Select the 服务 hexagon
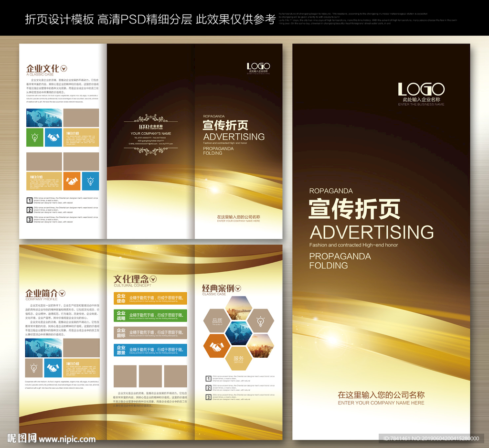This screenshot has height=448, width=489. 239,359
